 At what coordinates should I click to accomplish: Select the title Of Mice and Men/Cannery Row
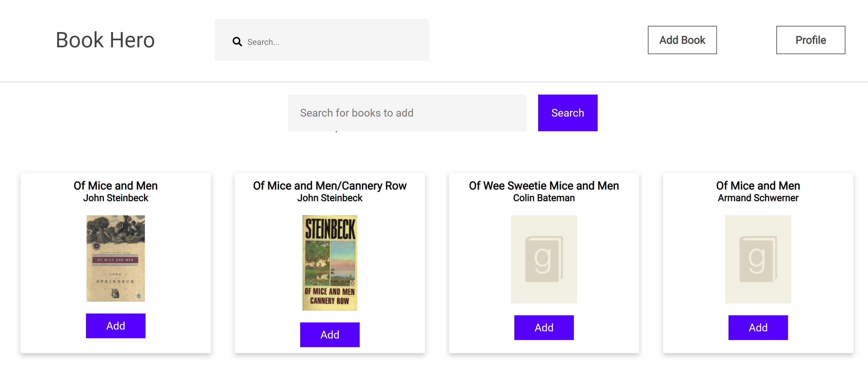(x=330, y=186)
